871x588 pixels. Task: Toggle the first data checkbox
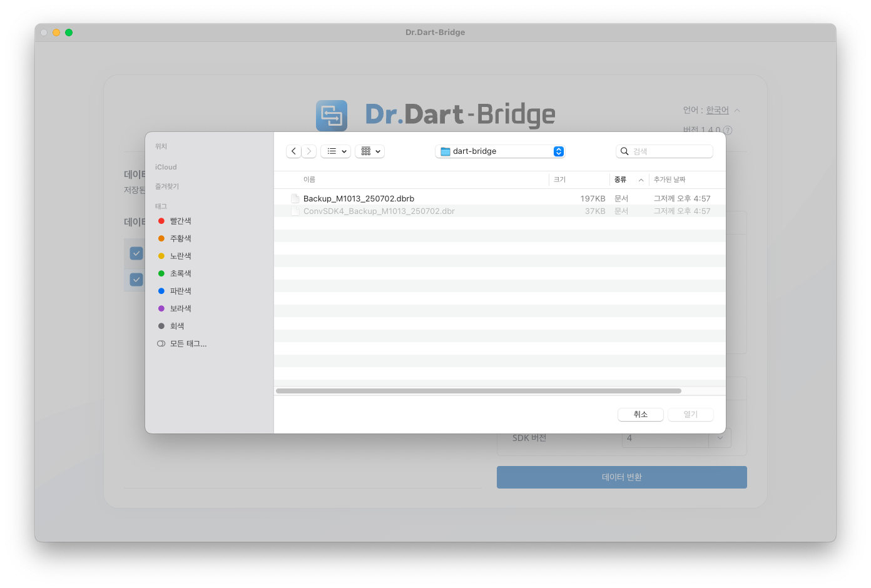pyautogui.click(x=136, y=253)
